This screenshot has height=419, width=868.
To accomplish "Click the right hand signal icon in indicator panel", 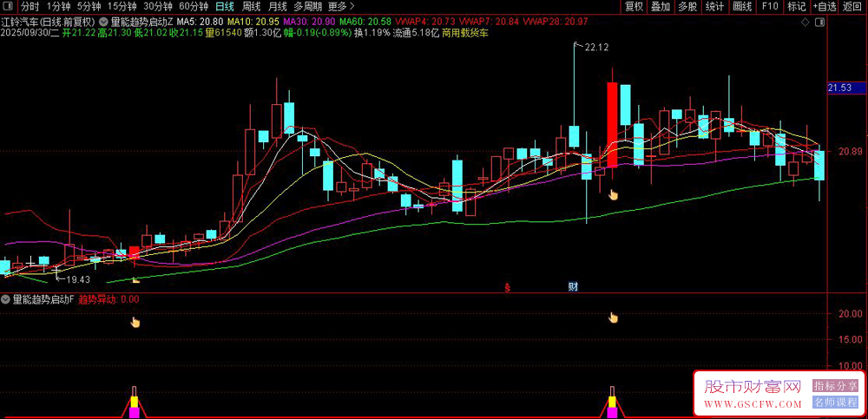I will pyautogui.click(x=614, y=318).
